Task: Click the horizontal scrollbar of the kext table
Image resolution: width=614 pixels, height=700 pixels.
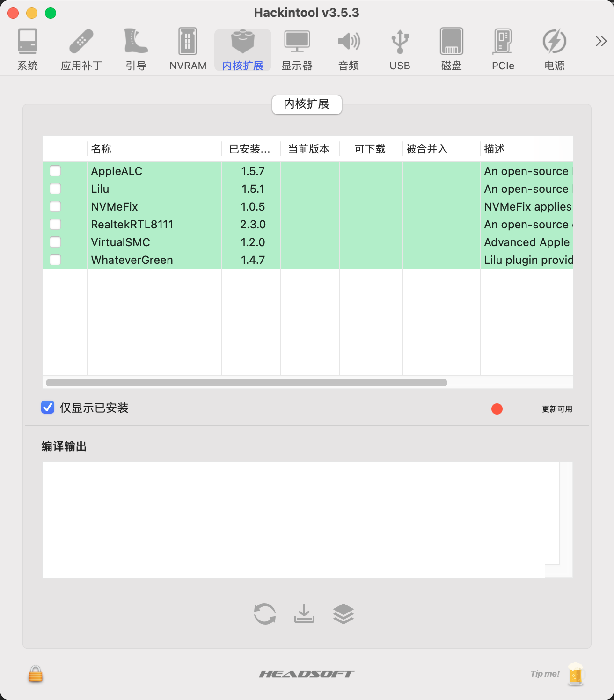Action: pyautogui.click(x=247, y=383)
